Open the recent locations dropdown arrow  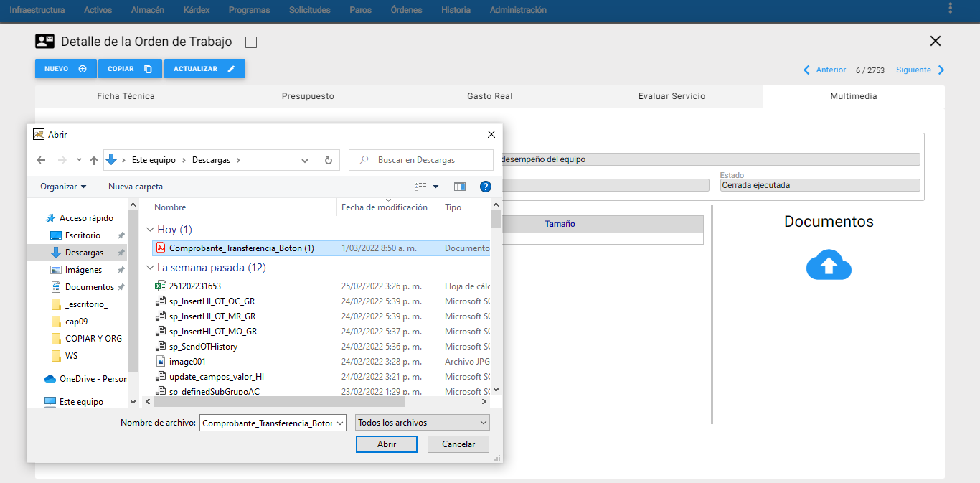pos(79,160)
